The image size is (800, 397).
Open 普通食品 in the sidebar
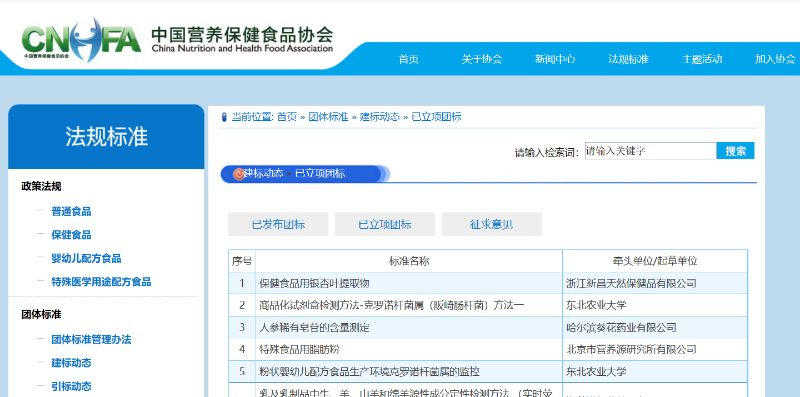pyautogui.click(x=71, y=211)
